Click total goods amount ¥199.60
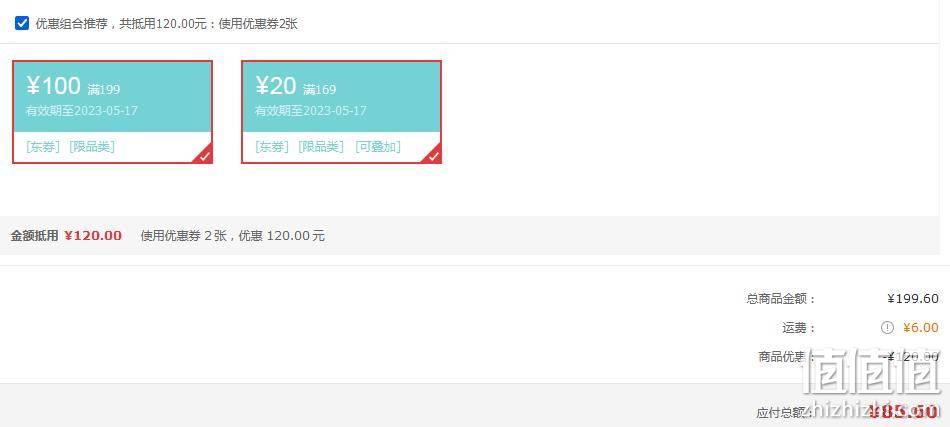 click(912, 299)
